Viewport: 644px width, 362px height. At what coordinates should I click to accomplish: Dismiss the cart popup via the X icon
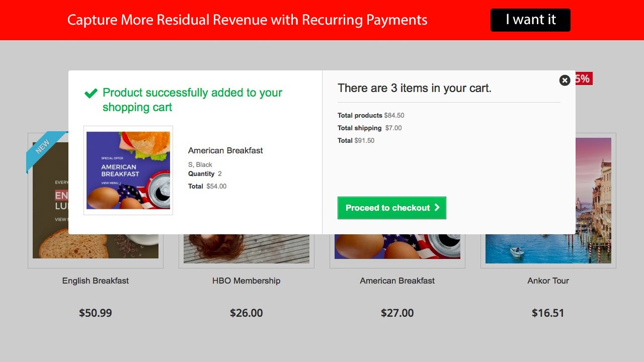tap(565, 80)
